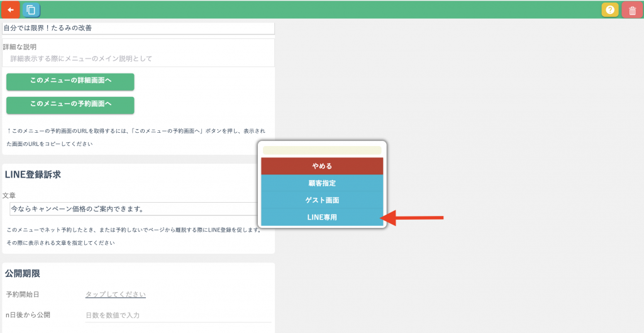Click the orange back arrow icon
The image size is (644, 333).
pos(10,9)
